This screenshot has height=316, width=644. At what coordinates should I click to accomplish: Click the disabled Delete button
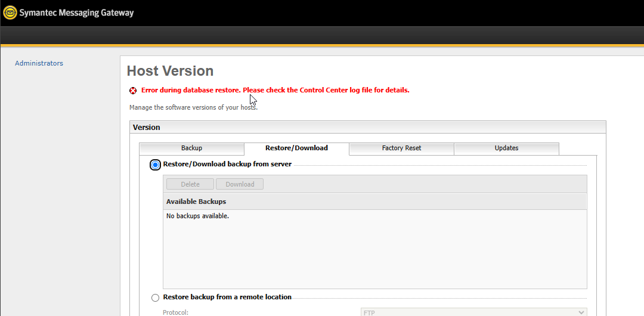190,184
